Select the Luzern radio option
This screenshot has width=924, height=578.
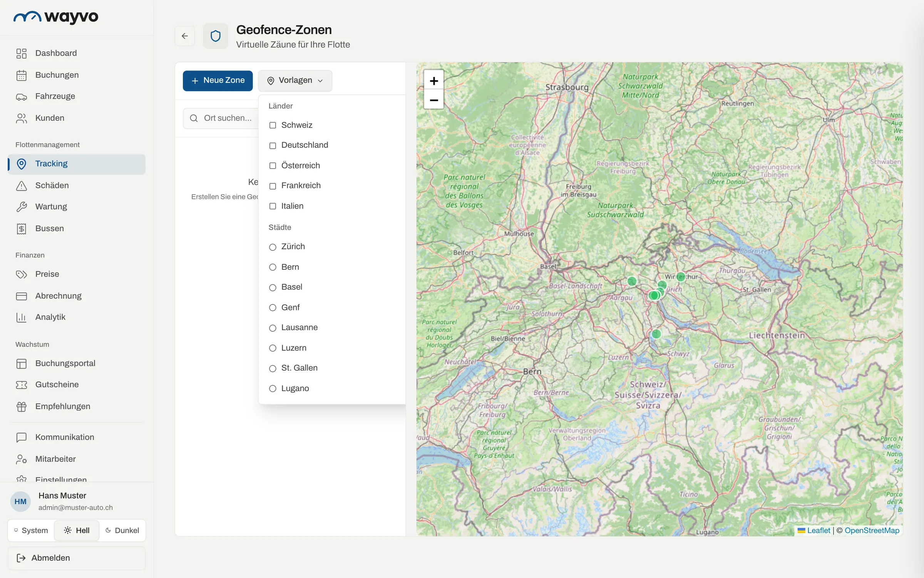(273, 348)
